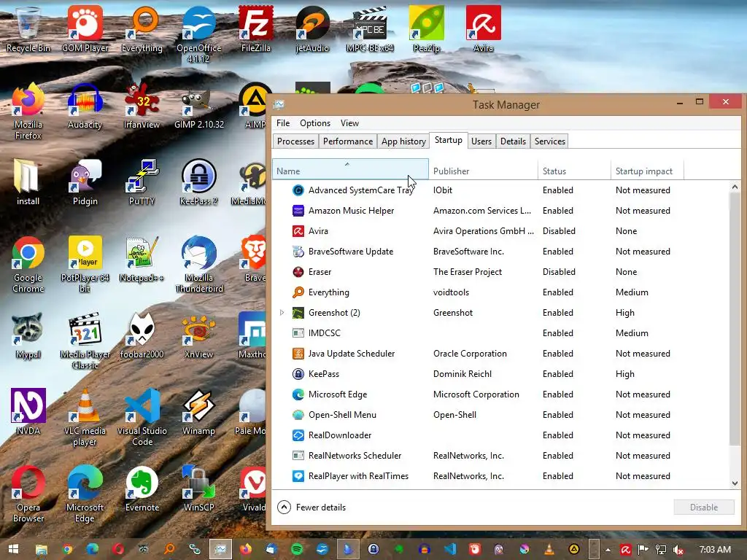
Task: Click the Visual Studio Code desktop icon
Action: point(142,418)
